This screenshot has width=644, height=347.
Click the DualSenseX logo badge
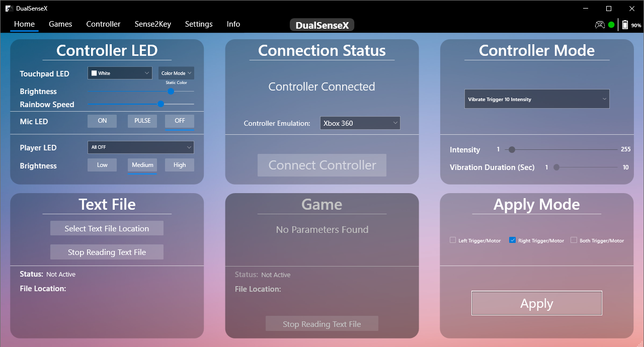click(x=322, y=25)
